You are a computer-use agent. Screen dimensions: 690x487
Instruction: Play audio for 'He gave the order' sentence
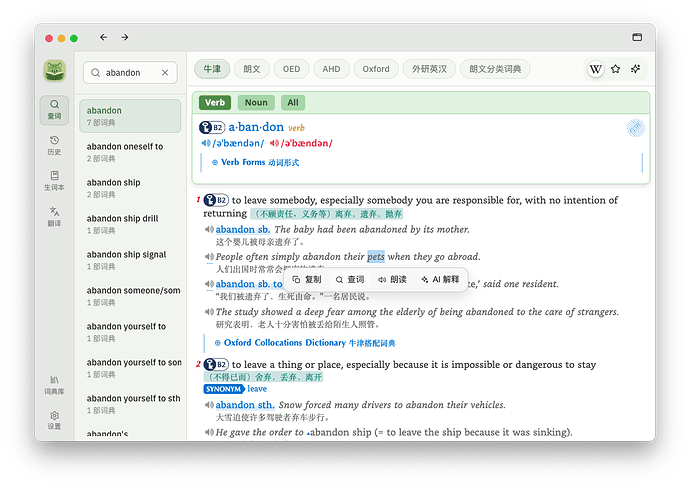point(209,432)
